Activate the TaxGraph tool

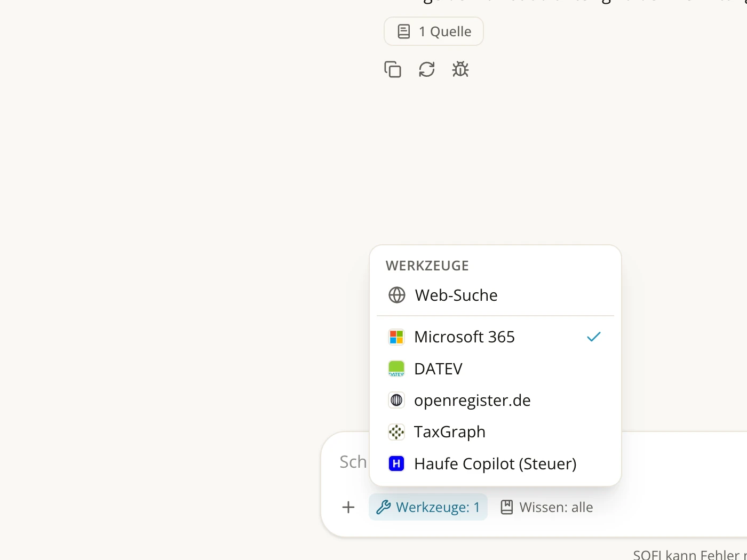click(495, 432)
